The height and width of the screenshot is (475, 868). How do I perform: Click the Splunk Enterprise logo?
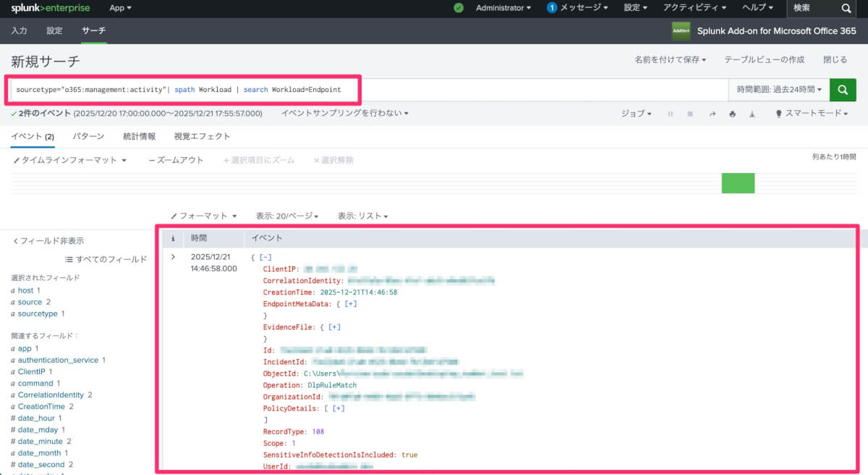coord(49,8)
